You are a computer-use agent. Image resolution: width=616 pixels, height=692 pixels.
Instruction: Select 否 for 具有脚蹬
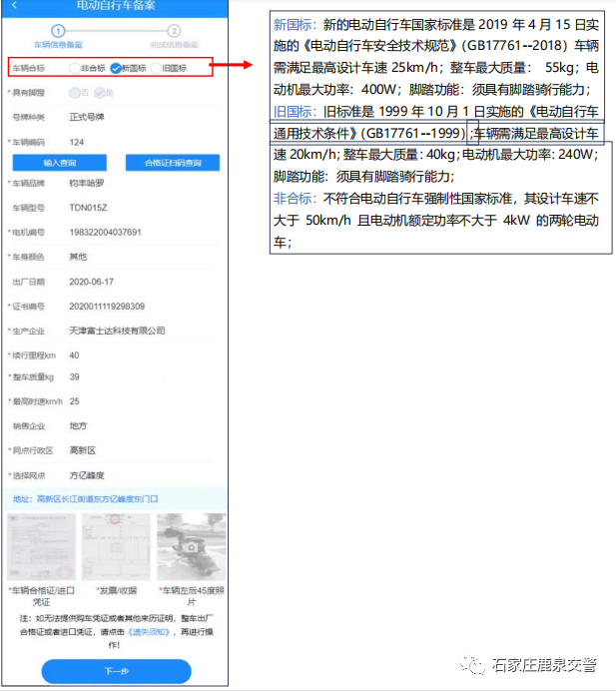pyautogui.click(x=79, y=93)
